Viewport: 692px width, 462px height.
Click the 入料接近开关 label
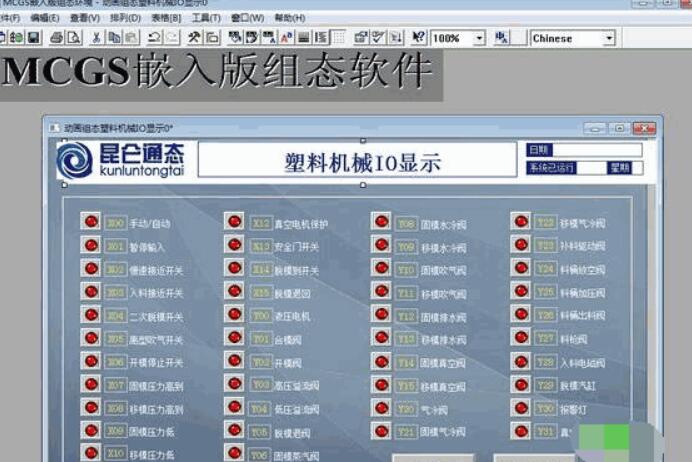click(156, 293)
